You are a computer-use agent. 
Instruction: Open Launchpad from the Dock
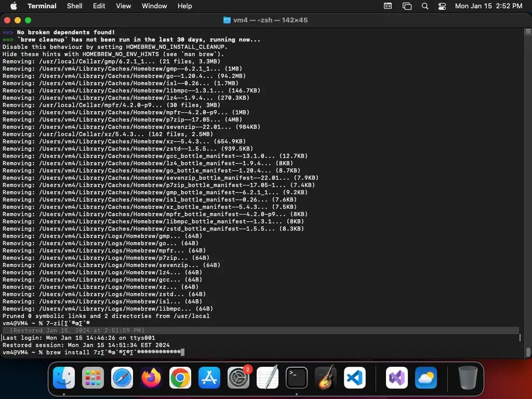93,378
